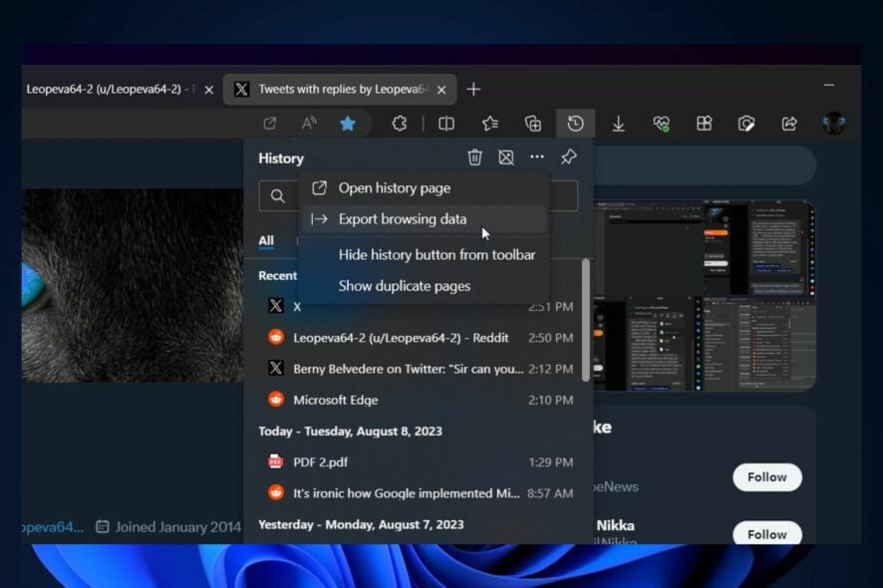
Task: Open the History panel's more options menu
Action: coord(537,157)
